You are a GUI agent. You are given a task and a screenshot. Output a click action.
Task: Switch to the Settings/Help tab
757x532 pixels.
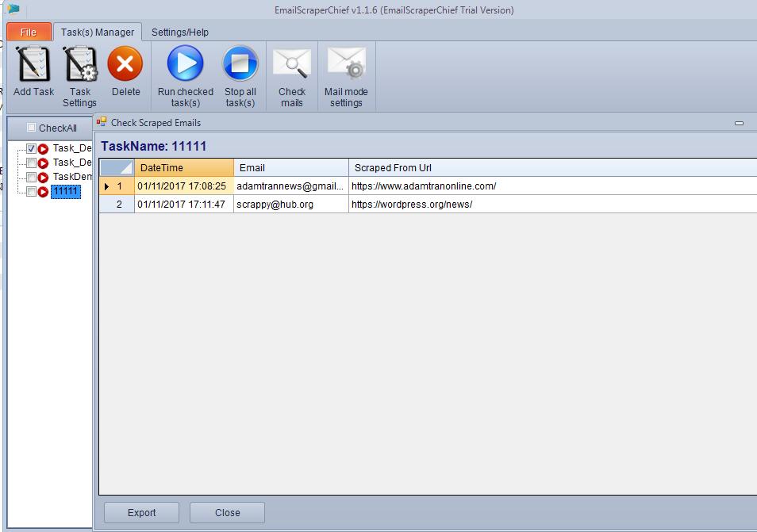180,33
